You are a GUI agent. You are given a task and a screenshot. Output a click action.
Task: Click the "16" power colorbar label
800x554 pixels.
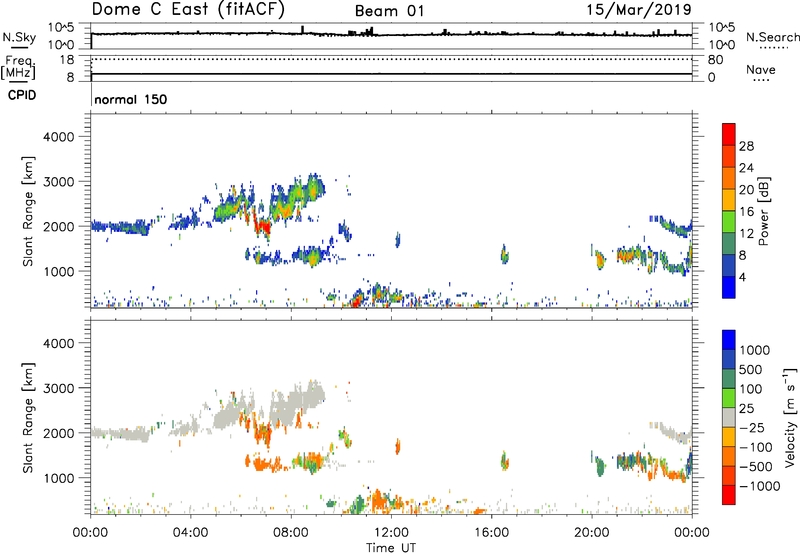coord(746,212)
